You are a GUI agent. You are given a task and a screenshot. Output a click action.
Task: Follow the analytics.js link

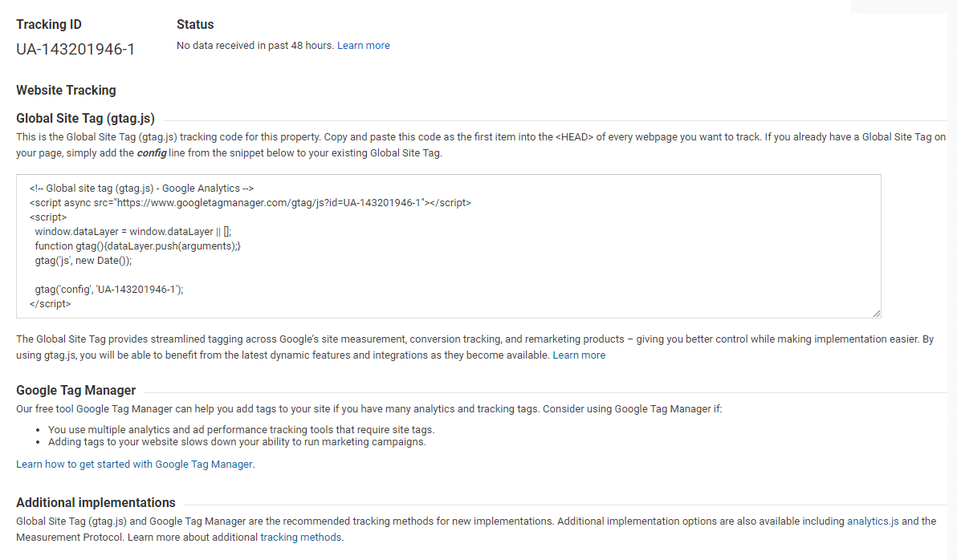[873, 521]
